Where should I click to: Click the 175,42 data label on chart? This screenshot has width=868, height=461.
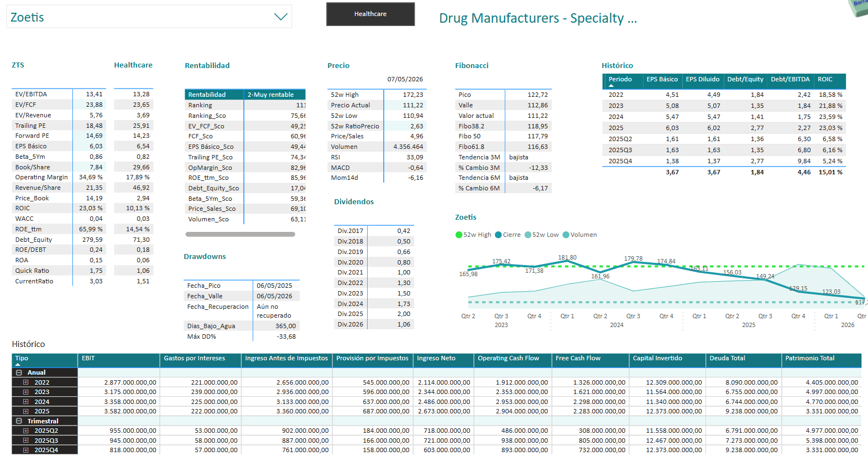tap(501, 261)
